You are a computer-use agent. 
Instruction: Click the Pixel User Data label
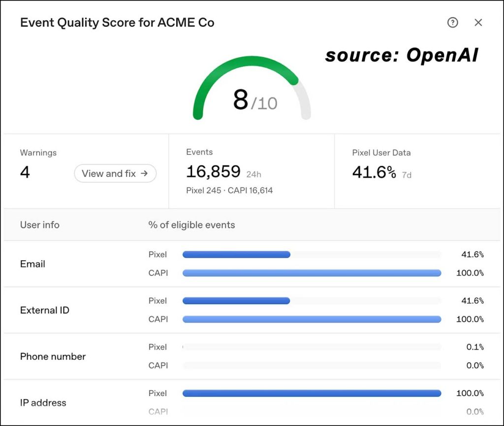point(381,152)
